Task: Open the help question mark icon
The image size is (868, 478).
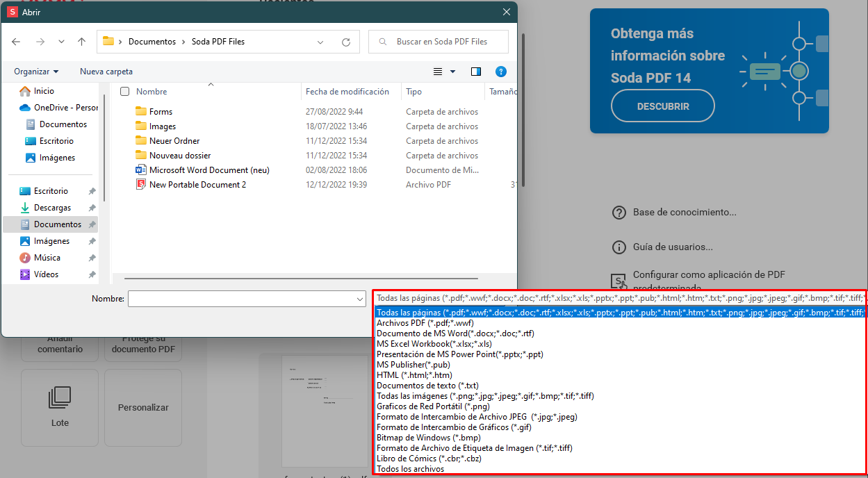Action: coord(501,72)
